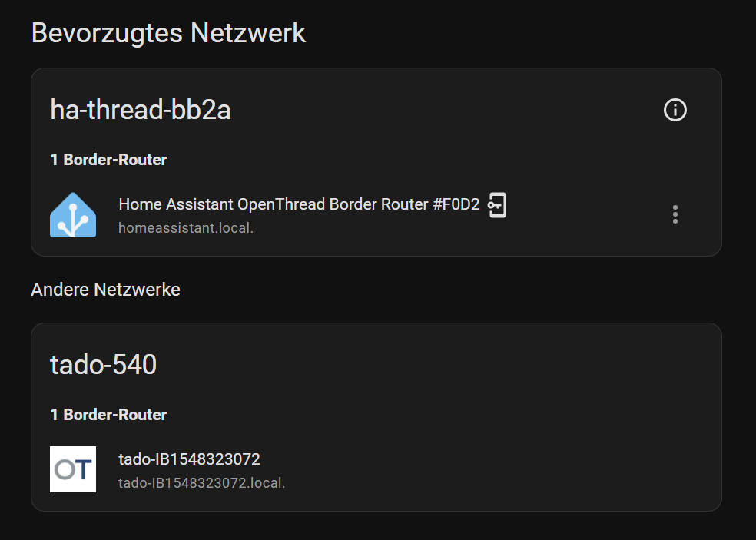Open the tado-540 network card
The height and width of the screenshot is (540, 756).
click(x=376, y=417)
